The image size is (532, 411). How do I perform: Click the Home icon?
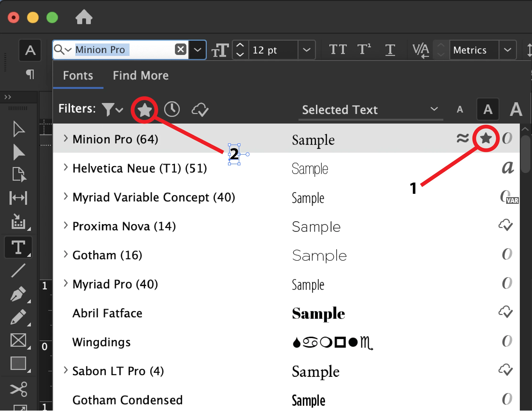pyautogui.click(x=84, y=17)
